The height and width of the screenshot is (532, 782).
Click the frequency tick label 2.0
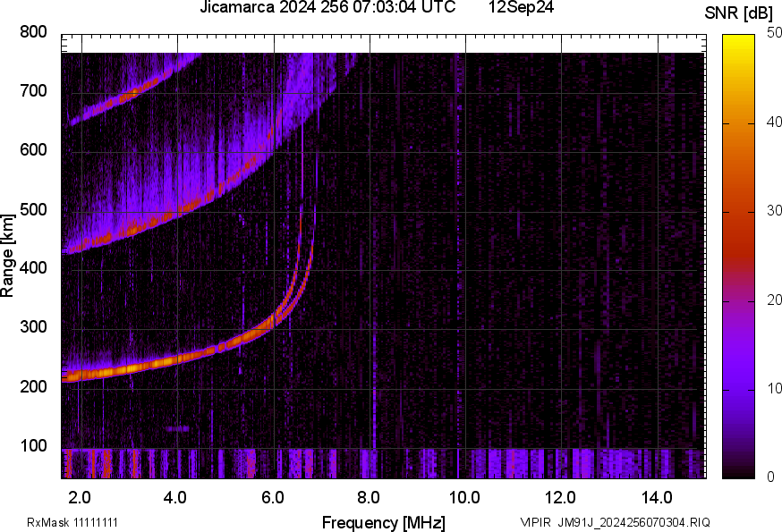(80, 498)
